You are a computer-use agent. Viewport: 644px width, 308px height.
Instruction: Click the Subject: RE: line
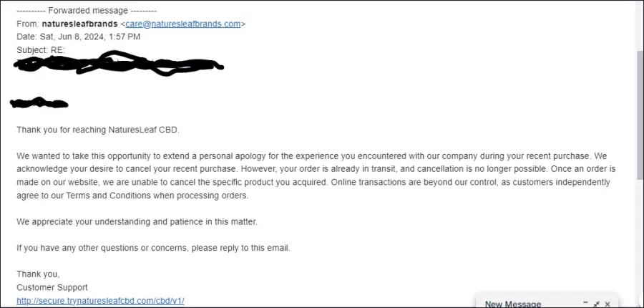(41, 50)
